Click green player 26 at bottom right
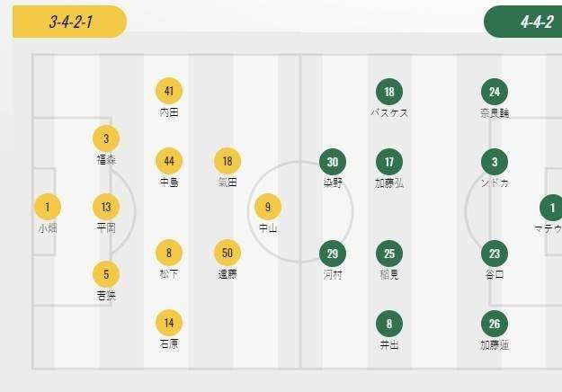Viewport: 562px width, 392px height. [x=495, y=324]
